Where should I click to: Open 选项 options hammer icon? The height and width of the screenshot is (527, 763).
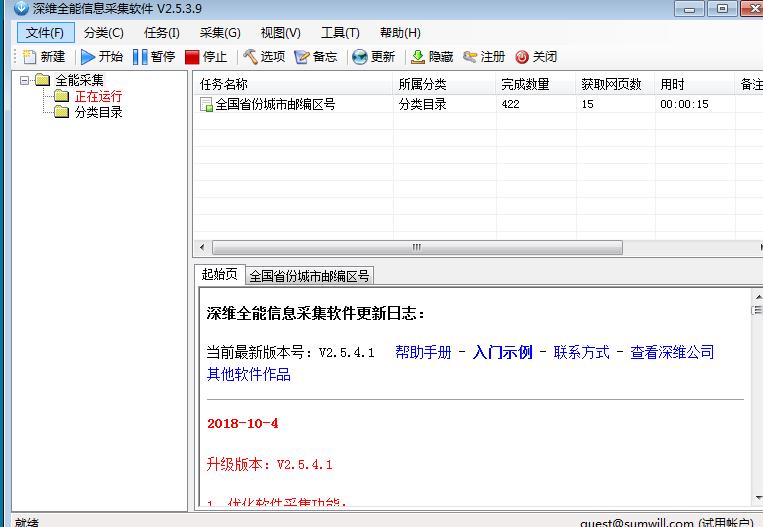(x=250, y=57)
